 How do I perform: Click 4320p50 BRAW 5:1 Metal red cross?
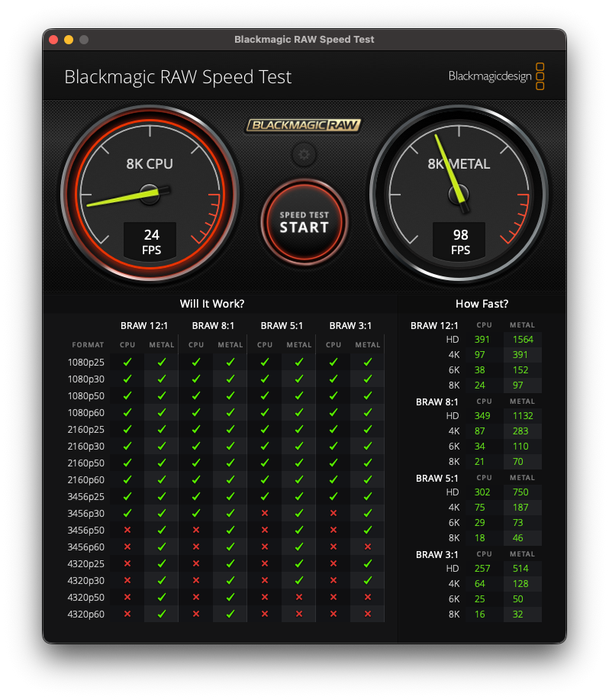coord(299,597)
